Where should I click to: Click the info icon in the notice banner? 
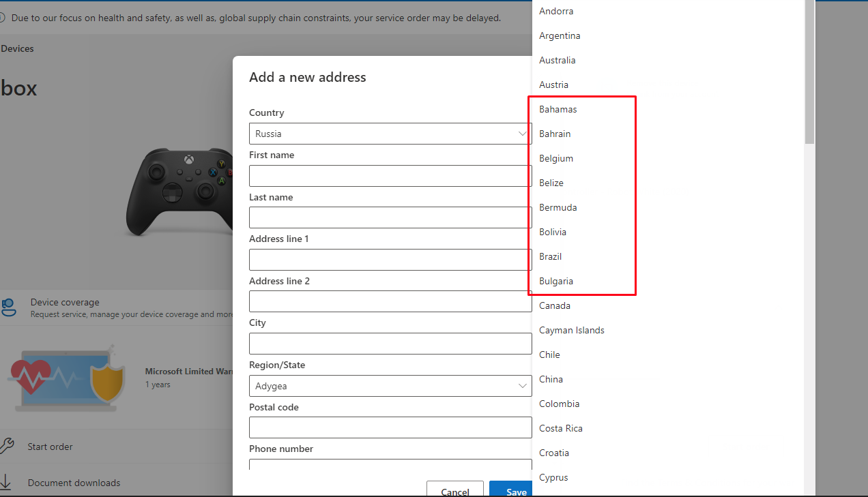[3, 18]
